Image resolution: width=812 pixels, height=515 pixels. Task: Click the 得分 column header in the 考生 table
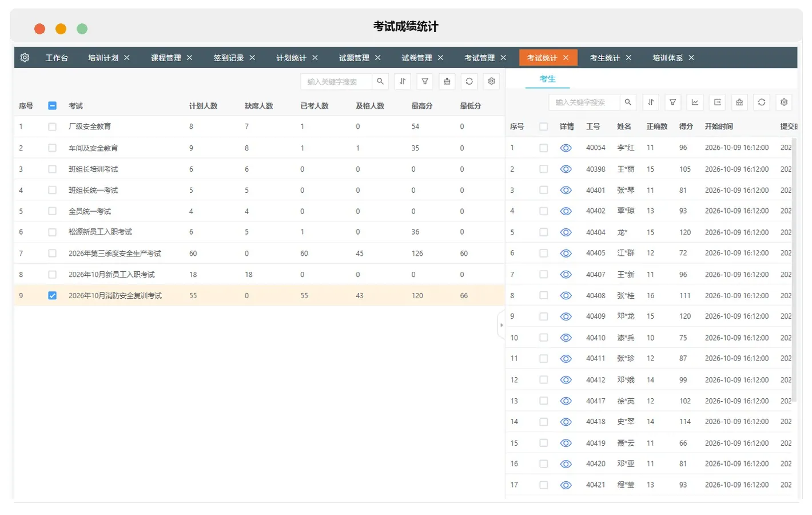coord(686,126)
